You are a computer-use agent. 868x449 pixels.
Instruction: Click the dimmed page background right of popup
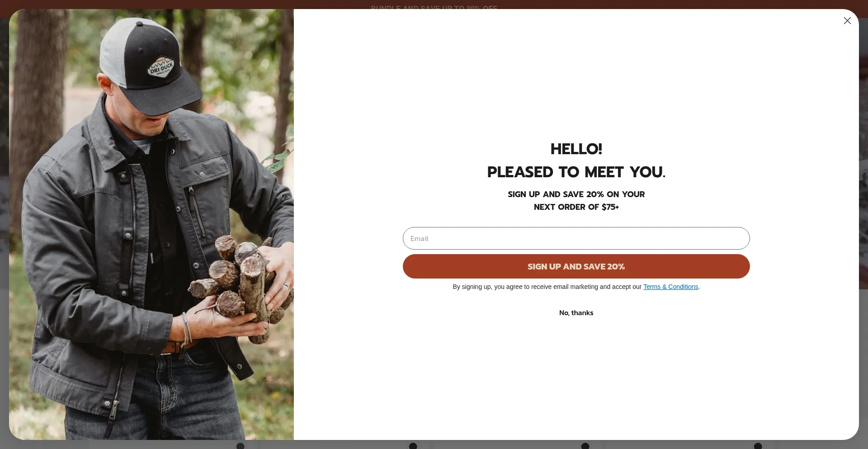tap(863, 226)
